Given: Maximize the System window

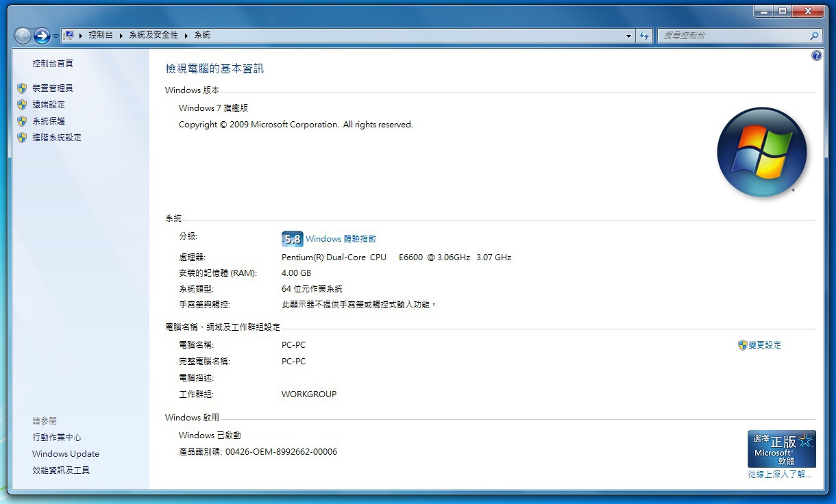Looking at the screenshot, I should [782, 11].
